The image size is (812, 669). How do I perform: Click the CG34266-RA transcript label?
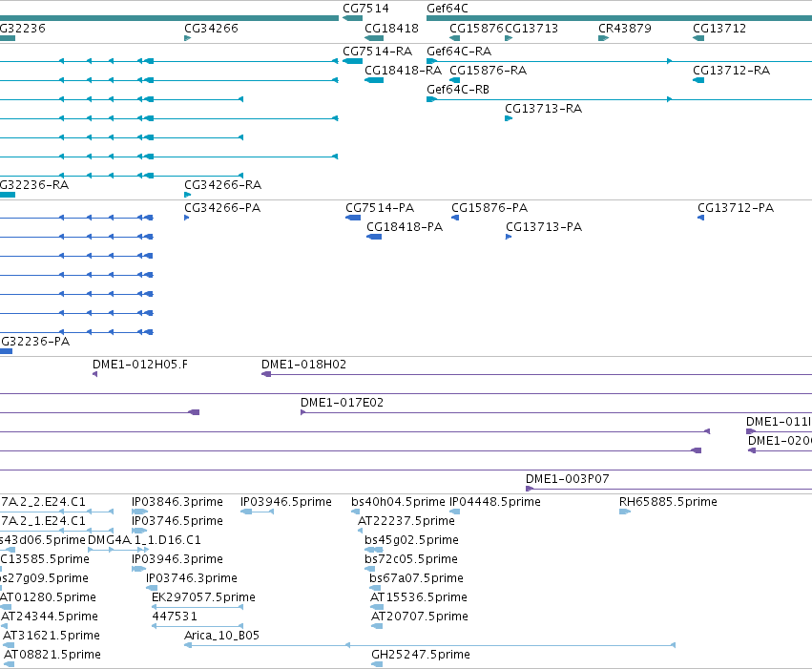(222, 185)
